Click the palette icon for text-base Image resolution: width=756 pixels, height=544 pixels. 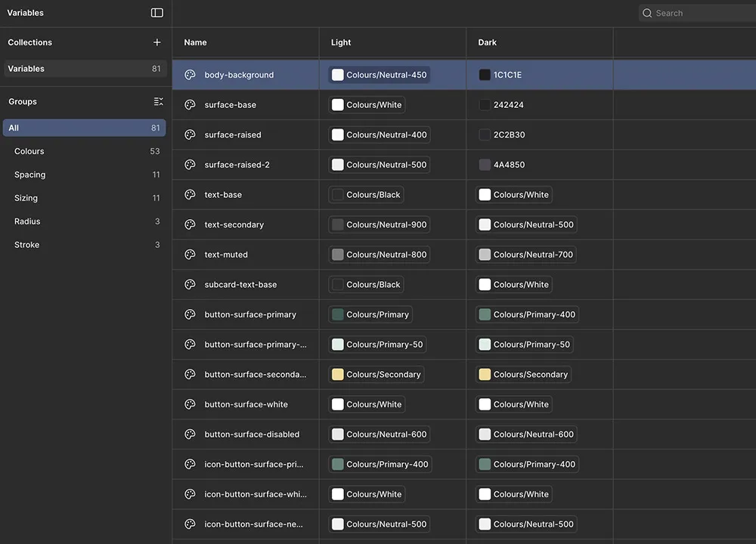click(x=190, y=195)
